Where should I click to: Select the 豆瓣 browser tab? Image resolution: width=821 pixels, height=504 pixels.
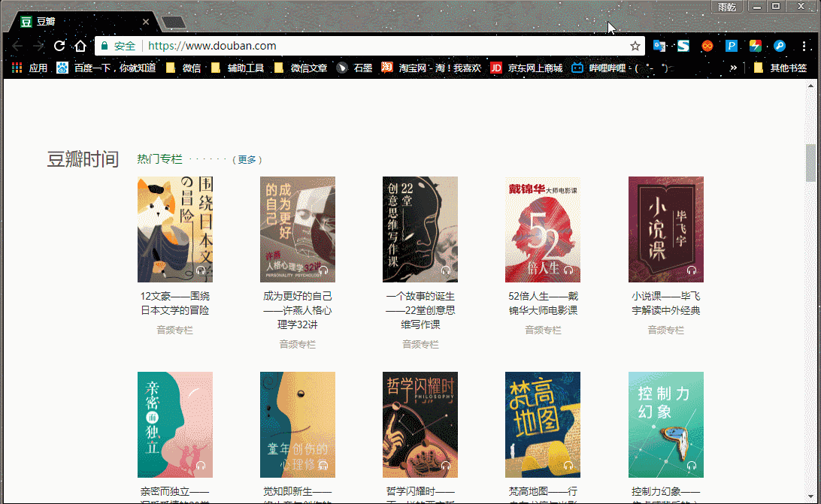pyautogui.click(x=83, y=22)
